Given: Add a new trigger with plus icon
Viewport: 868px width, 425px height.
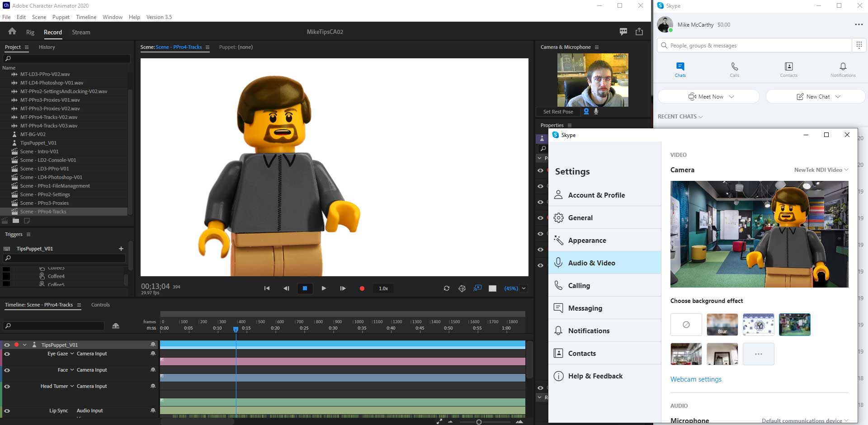Looking at the screenshot, I should [x=121, y=249].
